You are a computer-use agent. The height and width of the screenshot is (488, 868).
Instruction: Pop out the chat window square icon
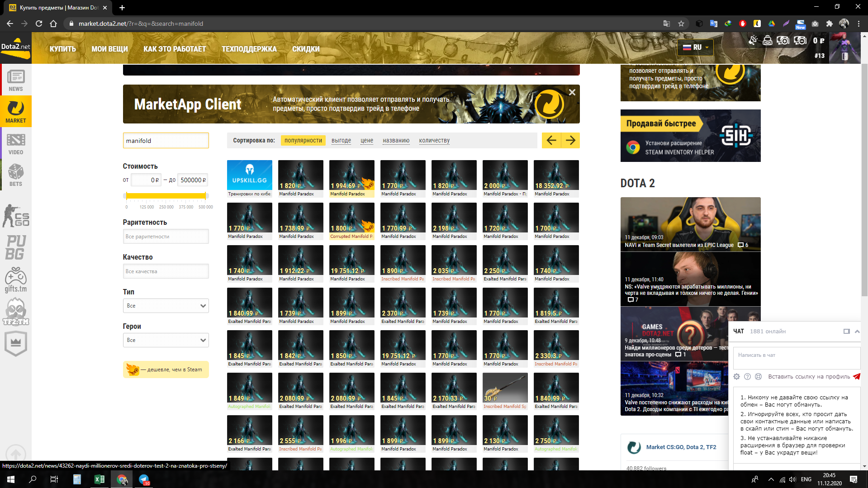tap(846, 331)
